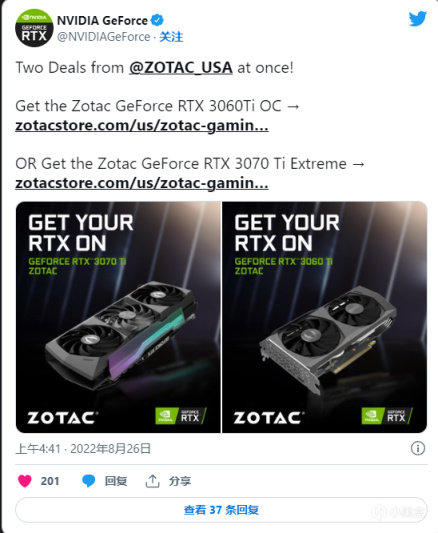438x533 pixels.
Task: Click 查看 37 条回复 button
Action: click(221, 510)
